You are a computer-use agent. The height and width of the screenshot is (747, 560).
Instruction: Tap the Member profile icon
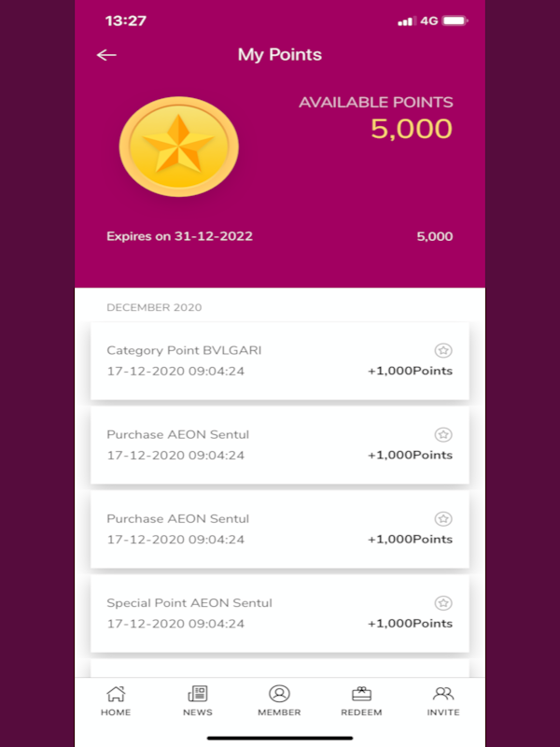[279, 694]
